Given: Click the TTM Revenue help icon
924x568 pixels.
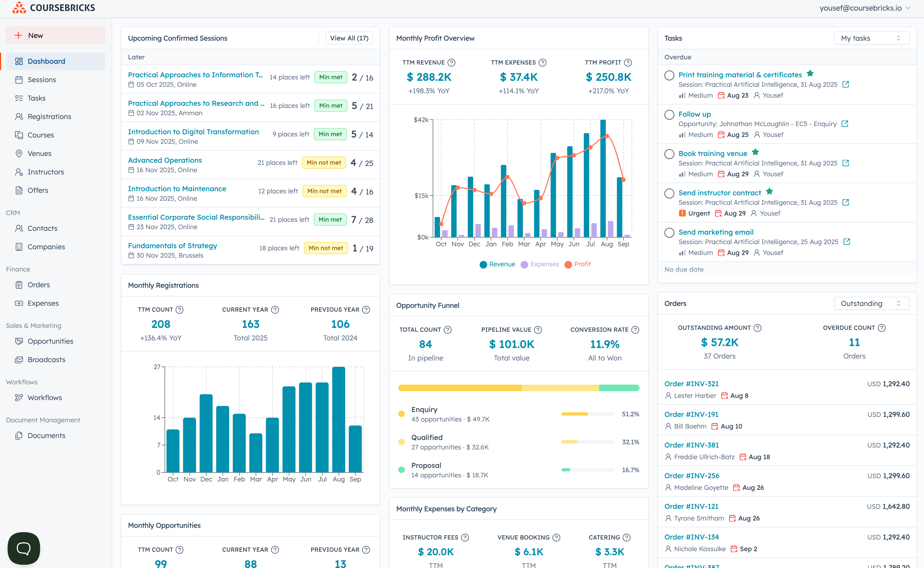Looking at the screenshot, I should [451, 63].
